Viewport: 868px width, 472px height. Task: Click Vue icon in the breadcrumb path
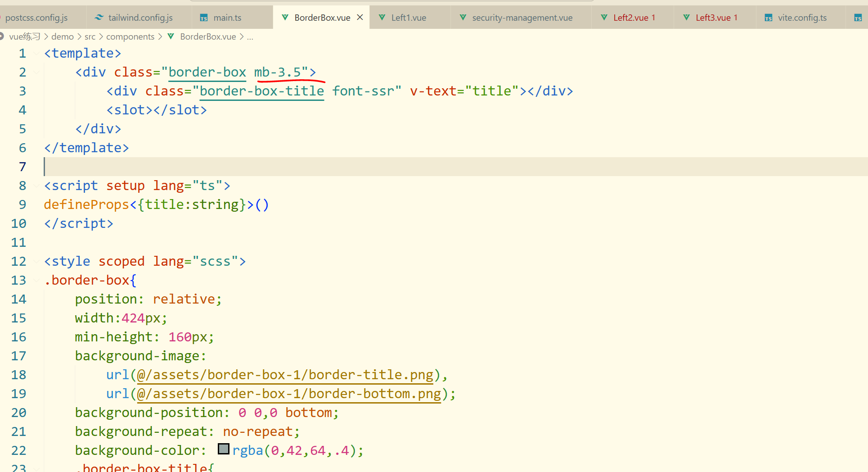[x=171, y=36]
